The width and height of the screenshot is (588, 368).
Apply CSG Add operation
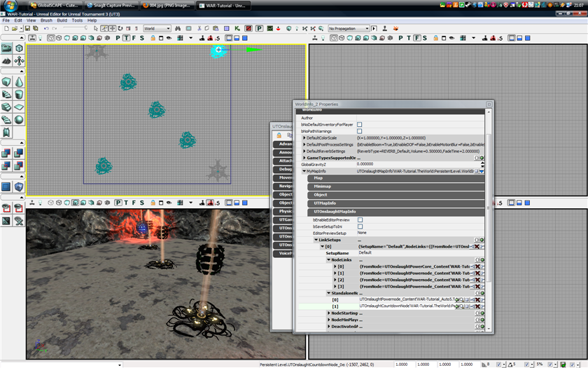(x=6, y=154)
